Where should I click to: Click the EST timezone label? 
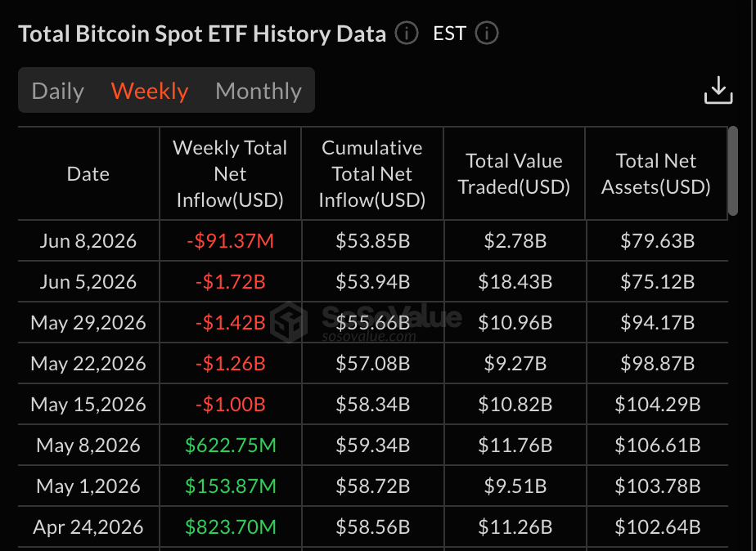(449, 34)
